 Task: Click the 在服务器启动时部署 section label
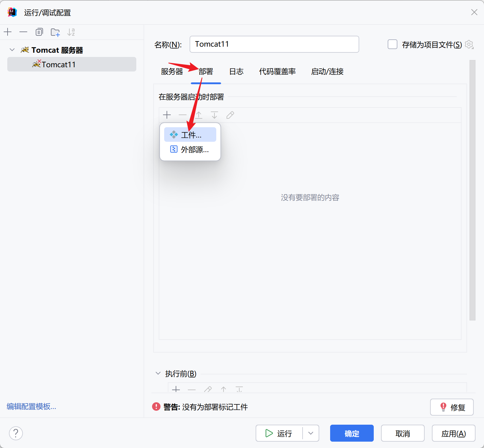click(191, 97)
